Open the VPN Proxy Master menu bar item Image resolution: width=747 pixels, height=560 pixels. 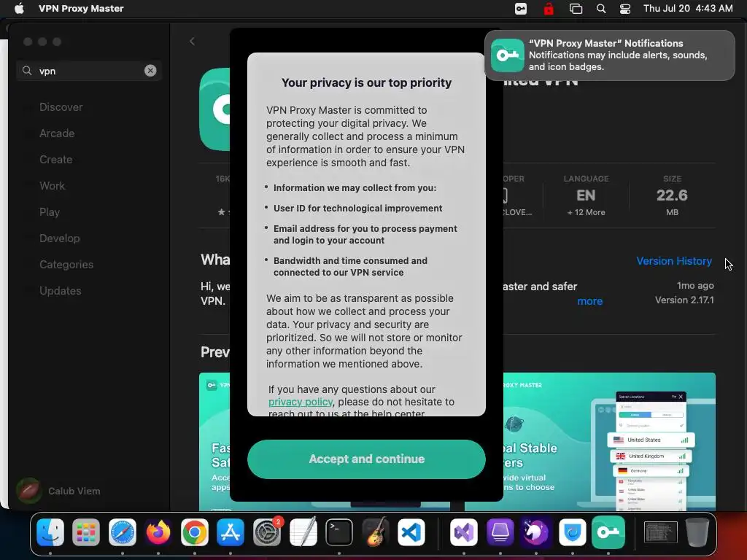(x=81, y=9)
